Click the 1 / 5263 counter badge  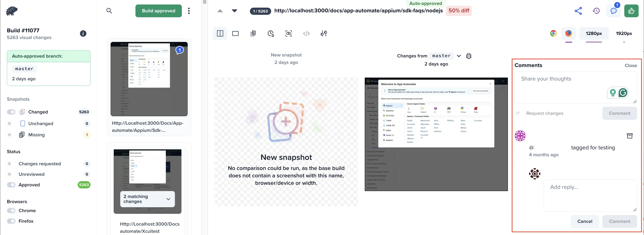260,11
